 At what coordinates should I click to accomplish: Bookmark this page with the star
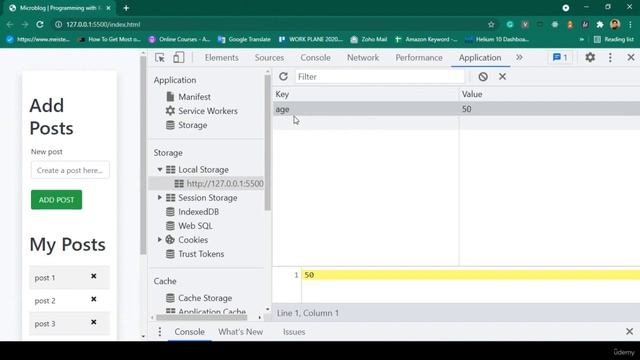point(491,24)
